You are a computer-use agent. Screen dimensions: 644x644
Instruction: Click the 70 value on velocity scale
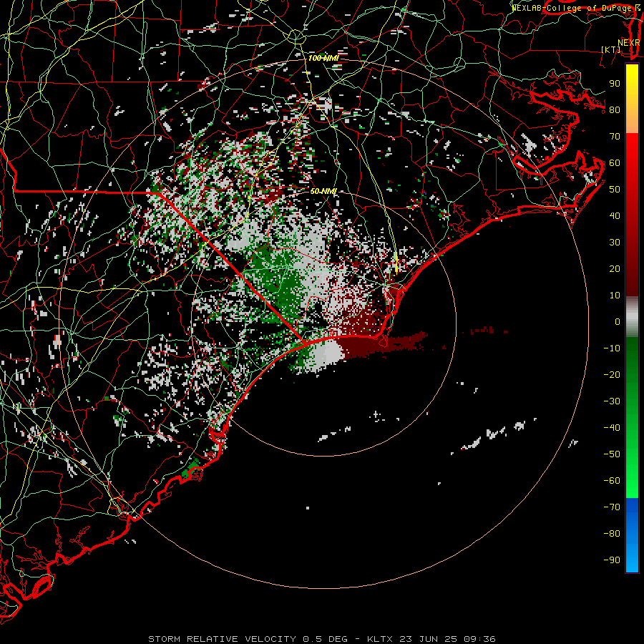615,137
